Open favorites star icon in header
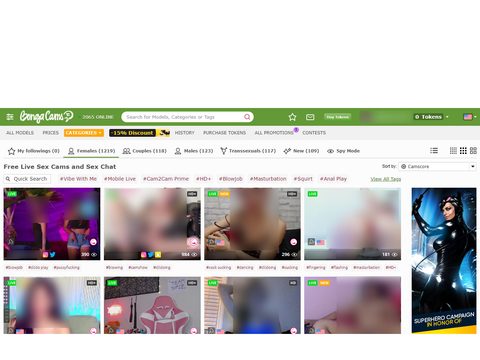The image size is (480, 360). (292, 117)
